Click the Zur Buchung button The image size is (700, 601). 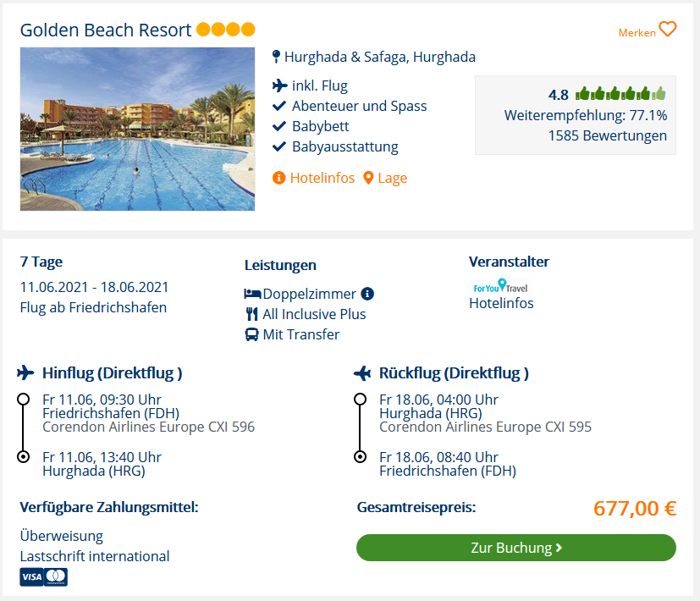point(516,548)
